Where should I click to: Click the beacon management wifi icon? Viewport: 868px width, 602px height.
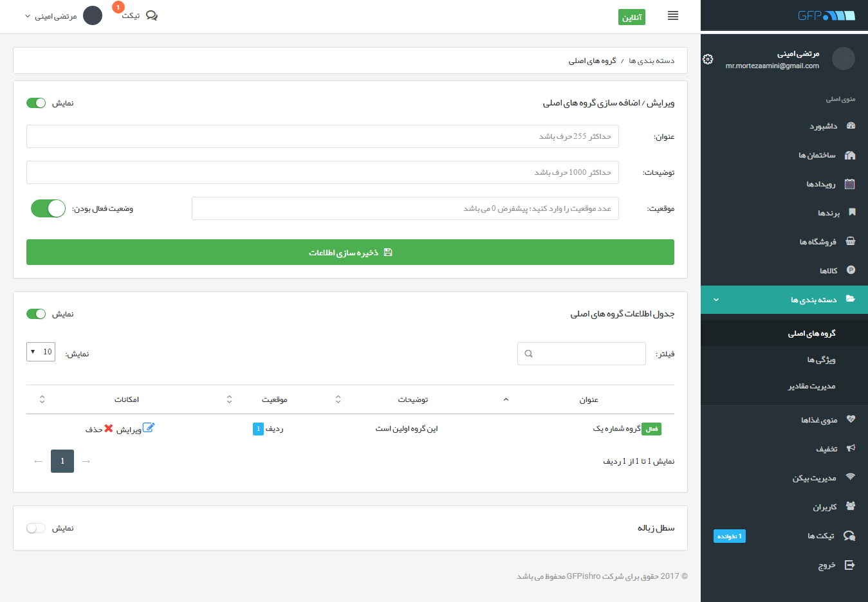pos(851,477)
